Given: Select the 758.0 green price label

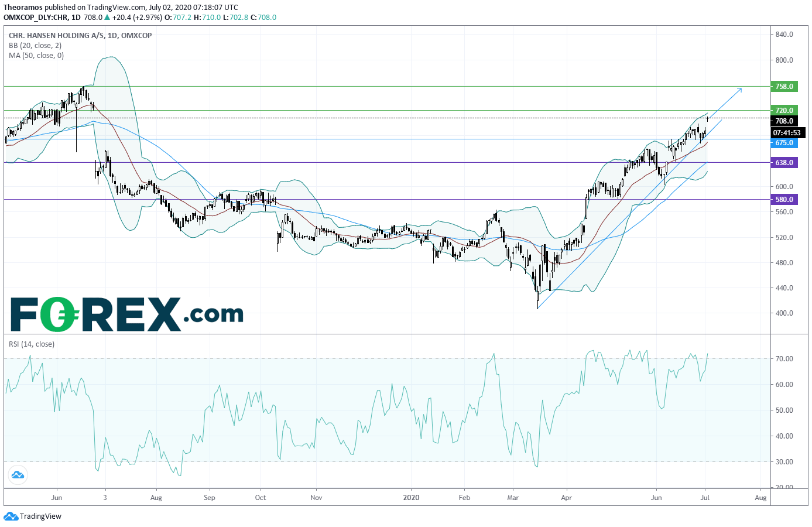Looking at the screenshot, I should point(784,86).
